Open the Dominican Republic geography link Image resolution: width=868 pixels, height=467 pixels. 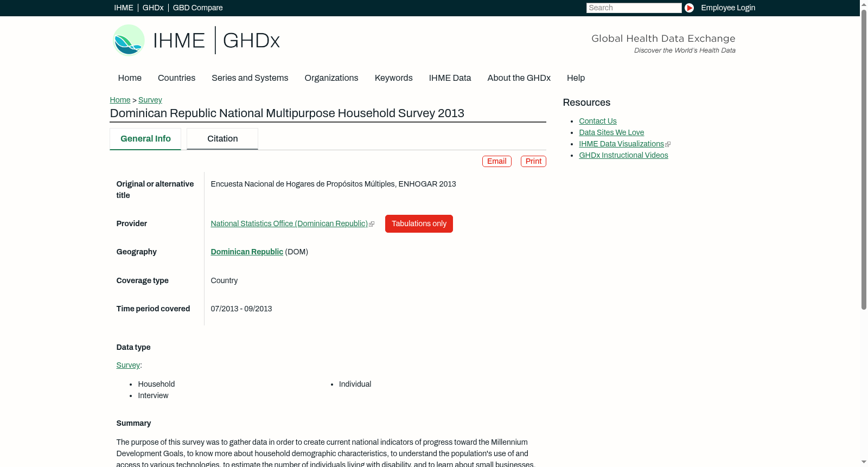click(x=247, y=252)
